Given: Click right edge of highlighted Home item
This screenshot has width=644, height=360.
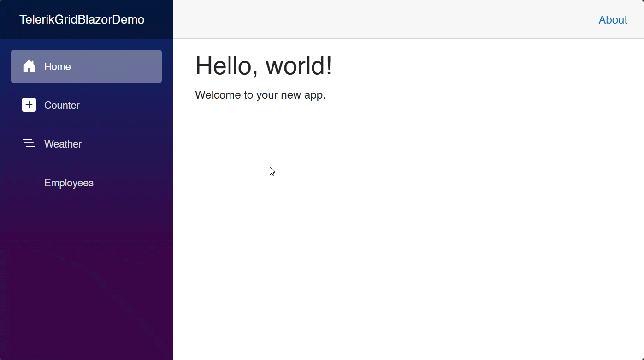Looking at the screenshot, I should (157, 66).
